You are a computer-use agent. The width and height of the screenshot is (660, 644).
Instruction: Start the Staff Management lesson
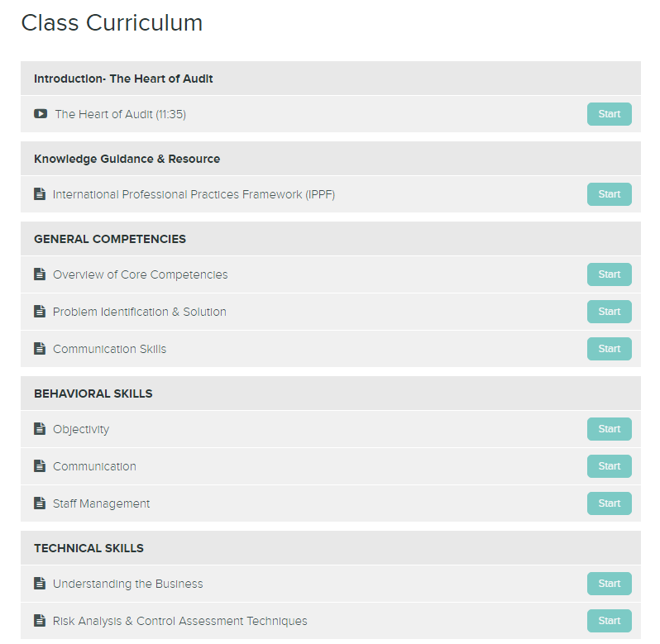[x=609, y=503]
